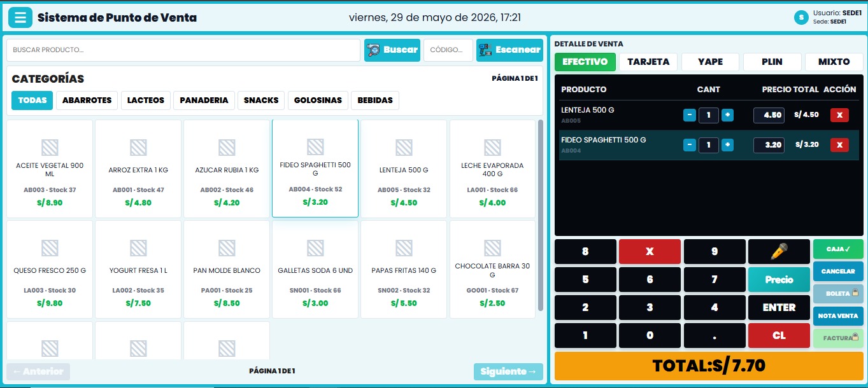Click the locked FACTURA button
This screenshot has width=868, height=388.
[x=838, y=338]
